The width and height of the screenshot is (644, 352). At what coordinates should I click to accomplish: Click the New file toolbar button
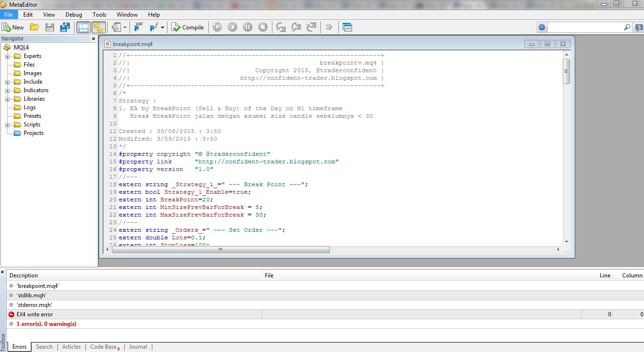[x=13, y=28]
